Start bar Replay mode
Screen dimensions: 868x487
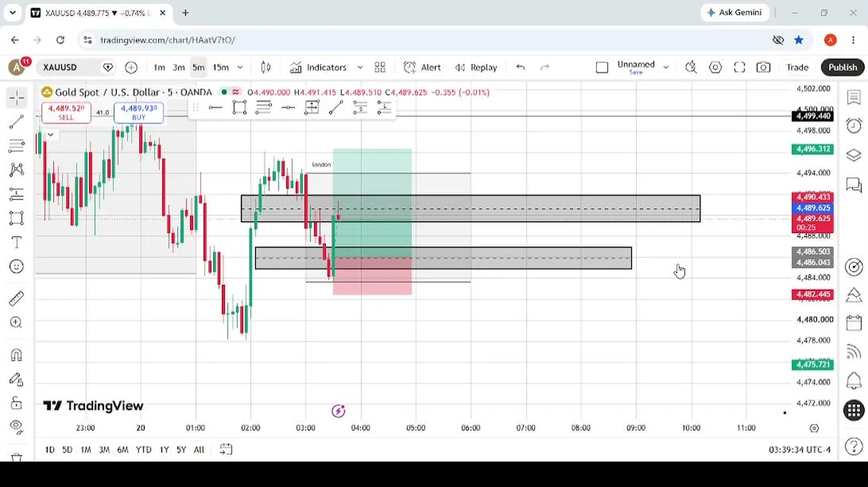coord(476,67)
